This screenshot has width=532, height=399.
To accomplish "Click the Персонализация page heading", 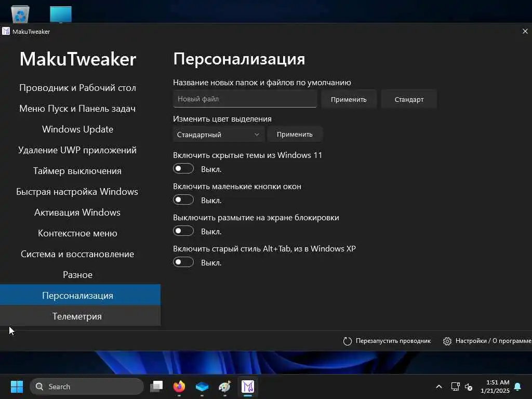I will [x=239, y=59].
